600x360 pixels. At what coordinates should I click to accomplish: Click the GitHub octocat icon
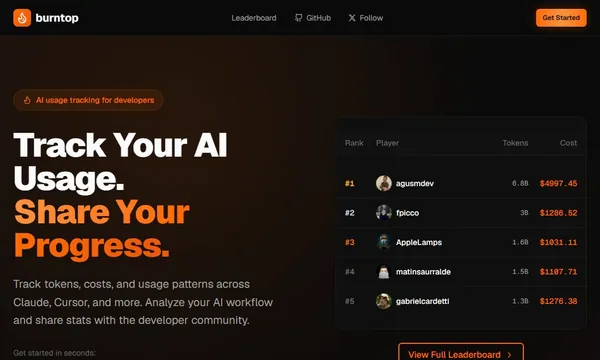(x=298, y=18)
